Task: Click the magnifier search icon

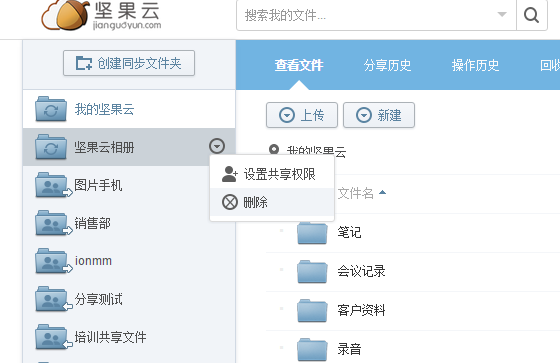Action: 531,15
